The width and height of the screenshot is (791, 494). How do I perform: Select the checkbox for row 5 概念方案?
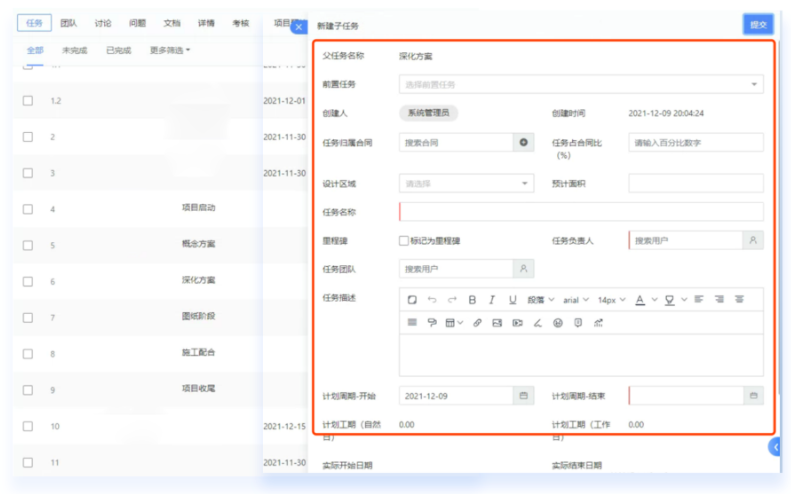(28, 245)
